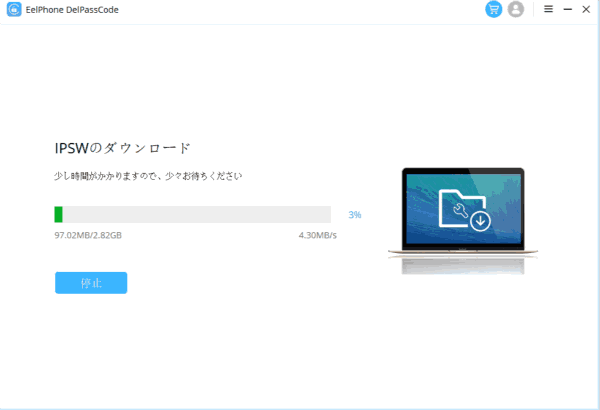Click the wrench icon inside the folder
This screenshot has height=410, width=600.
click(460, 210)
